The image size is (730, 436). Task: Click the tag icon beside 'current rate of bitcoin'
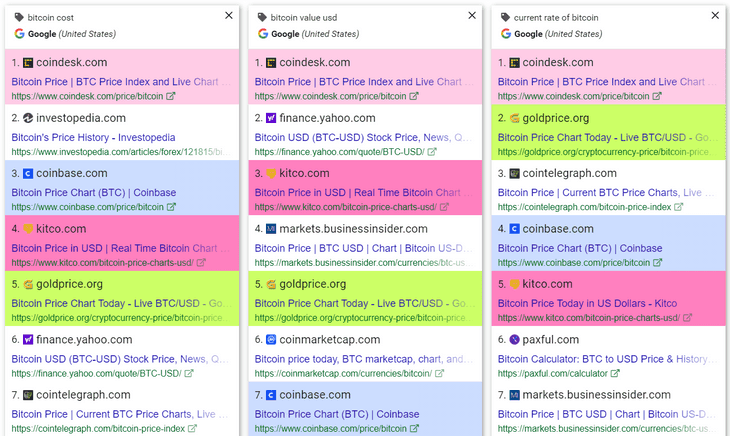click(505, 18)
